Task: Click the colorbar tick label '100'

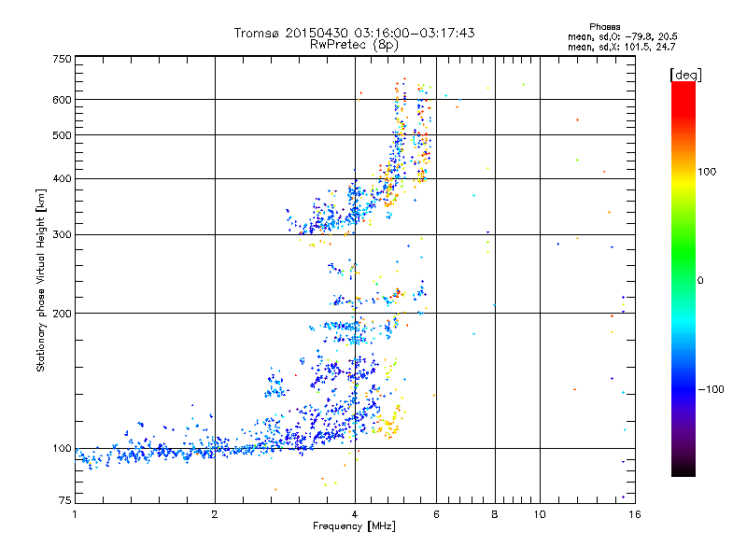Action: point(707,172)
